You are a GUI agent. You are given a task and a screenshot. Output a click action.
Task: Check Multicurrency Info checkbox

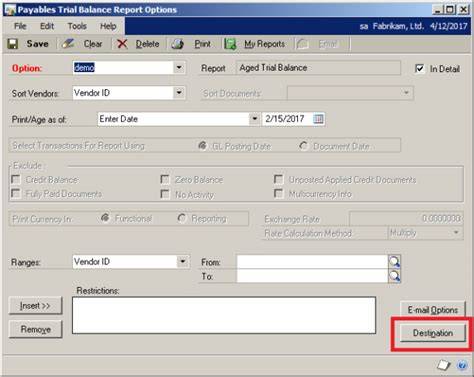tap(278, 193)
